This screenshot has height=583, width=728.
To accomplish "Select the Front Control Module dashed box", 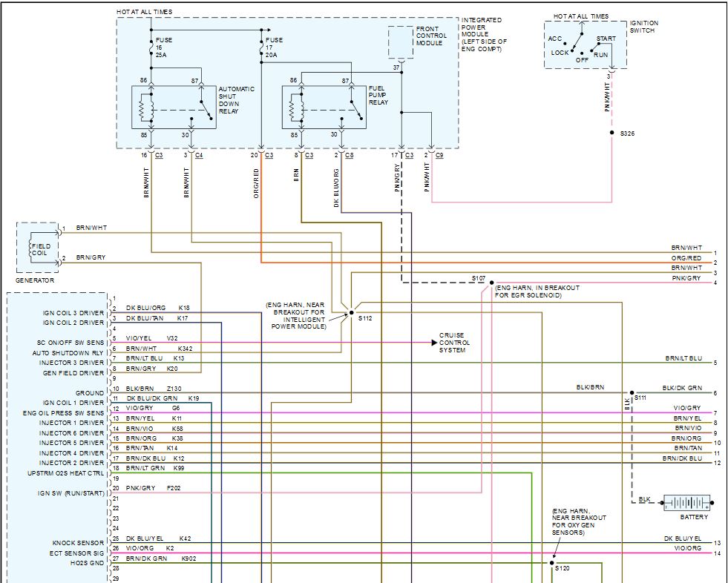I will [x=401, y=42].
